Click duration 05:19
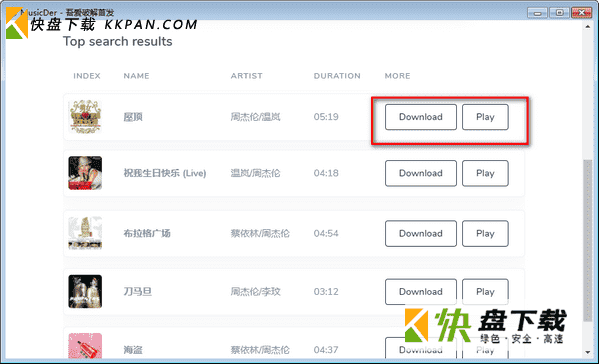Image resolution: width=599 pixels, height=364 pixels. pos(326,117)
